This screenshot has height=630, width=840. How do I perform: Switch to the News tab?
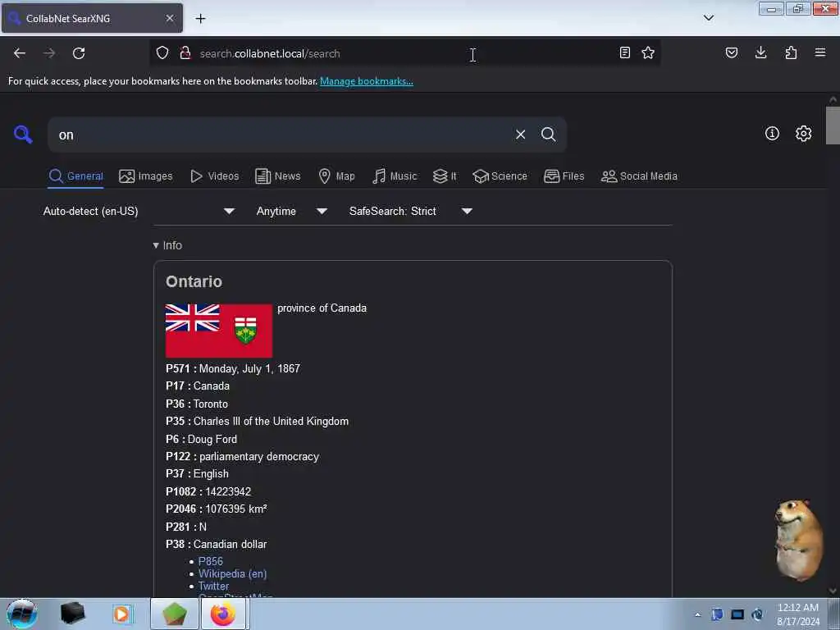(277, 176)
